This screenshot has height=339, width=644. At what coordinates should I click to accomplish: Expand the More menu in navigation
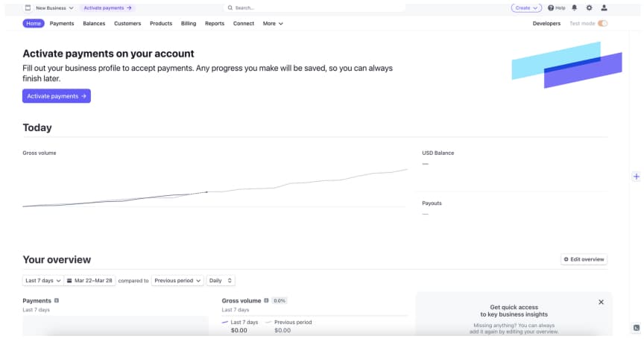273,23
